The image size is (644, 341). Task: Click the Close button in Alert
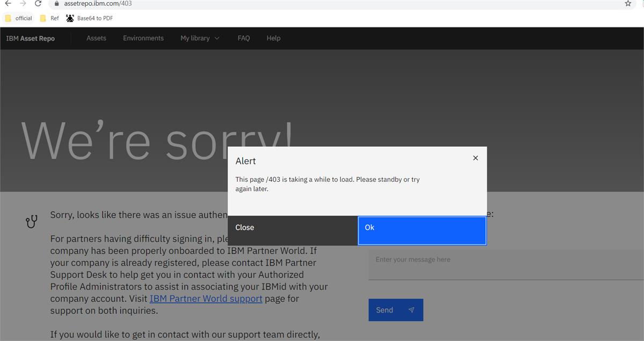tap(292, 231)
